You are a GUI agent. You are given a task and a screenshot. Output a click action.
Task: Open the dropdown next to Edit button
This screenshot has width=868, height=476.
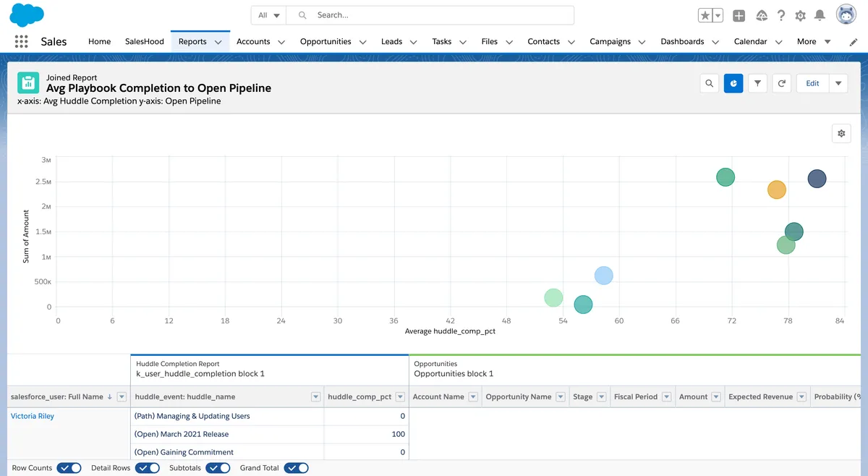[x=838, y=83]
